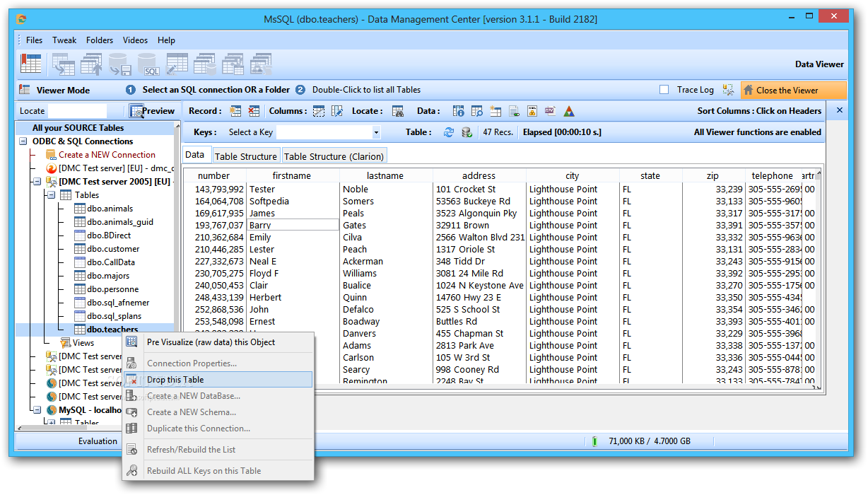
Task: Choose Refresh/Rebuild the List
Action: click(218, 450)
